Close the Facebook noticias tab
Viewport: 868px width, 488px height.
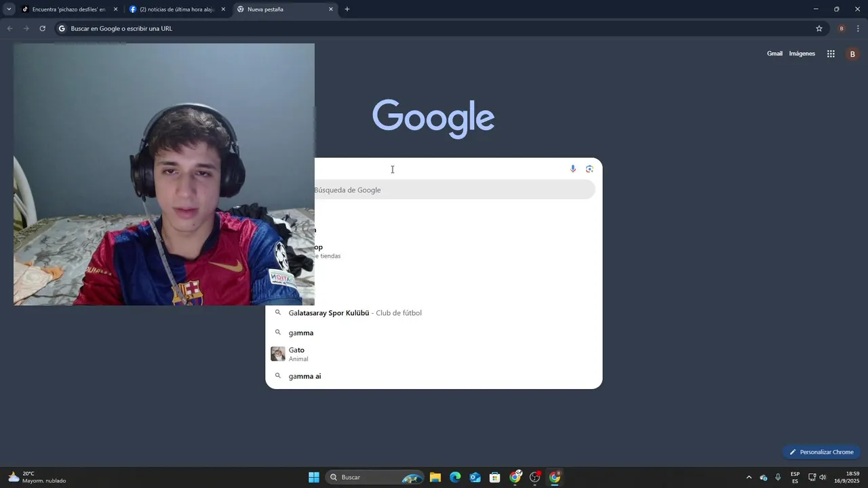(223, 9)
